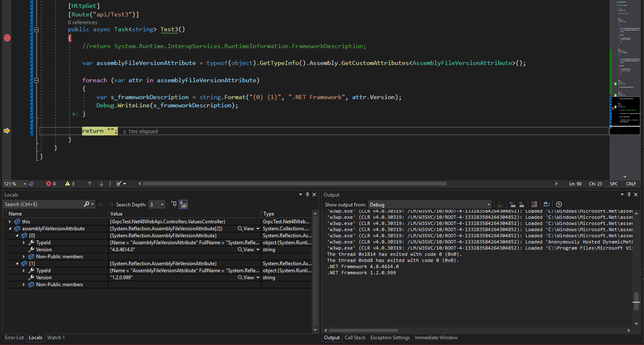Toggle the highlighted Locals toolbar button
This screenshot has width=644, height=345.
[183, 204]
